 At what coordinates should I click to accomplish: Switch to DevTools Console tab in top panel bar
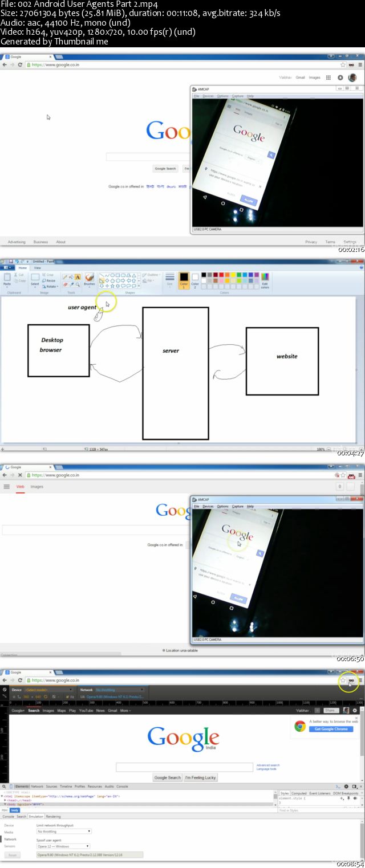tap(122, 787)
